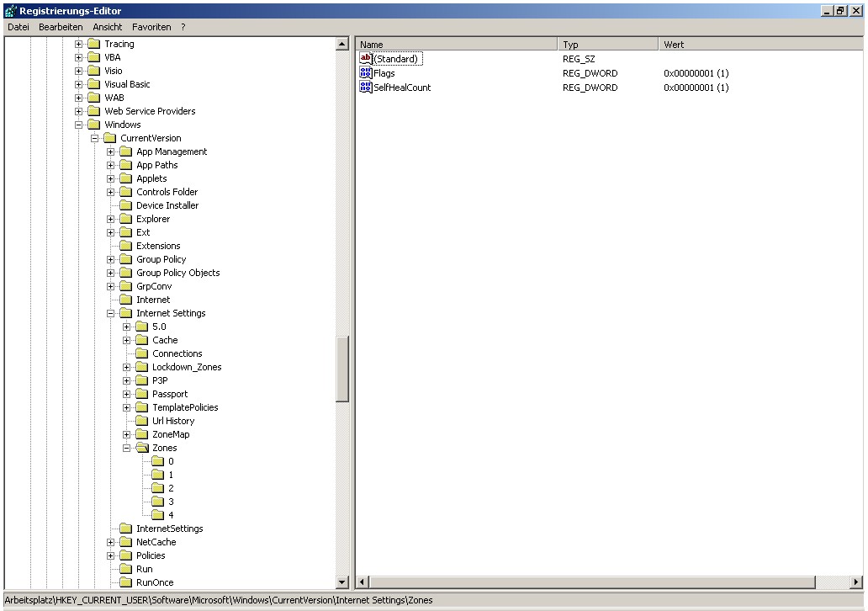Collapse the Internet Settings key

(x=111, y=313)
